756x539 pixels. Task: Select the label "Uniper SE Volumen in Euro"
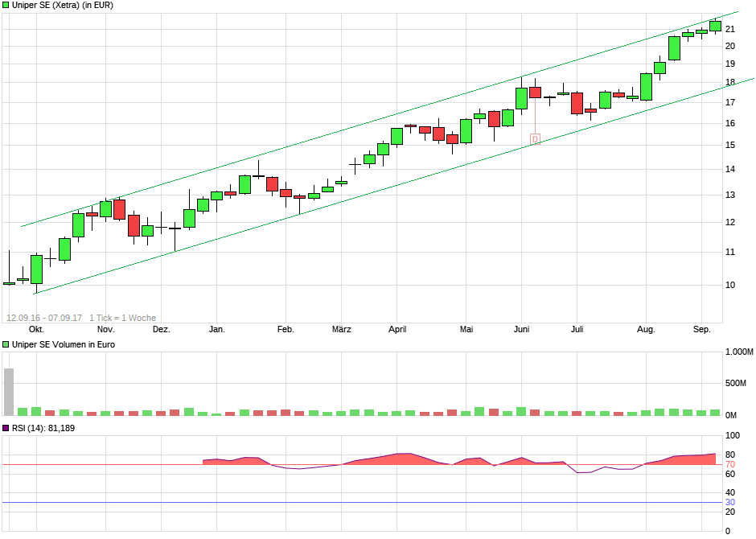click(64, 344)
